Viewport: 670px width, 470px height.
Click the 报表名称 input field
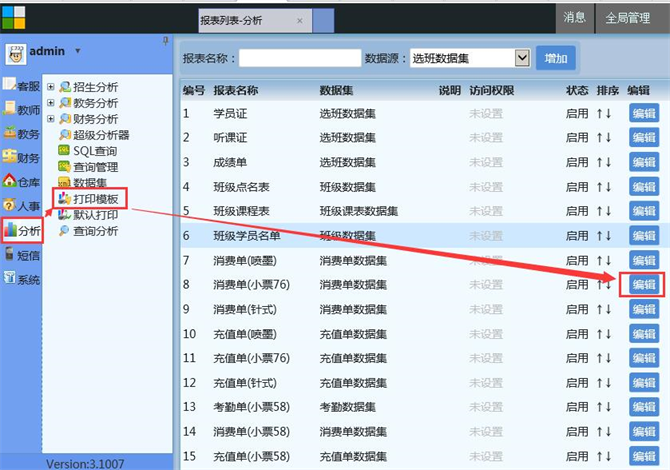click(x=299, y=59)
